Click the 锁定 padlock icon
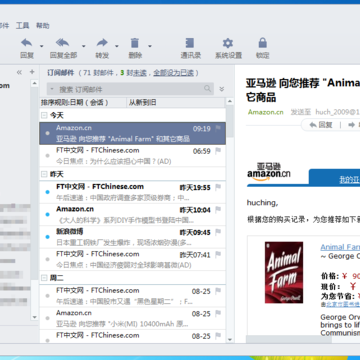Image resolution: width=360 pixels, height=360 pixels. pos(263,43)
